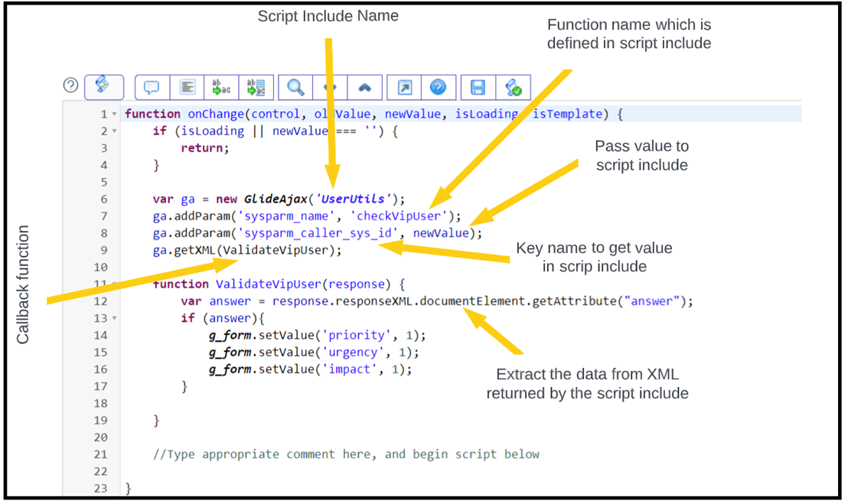Toggle full screen editor arrow icon
Screen dimensions: 848x504
click(405, 87)
